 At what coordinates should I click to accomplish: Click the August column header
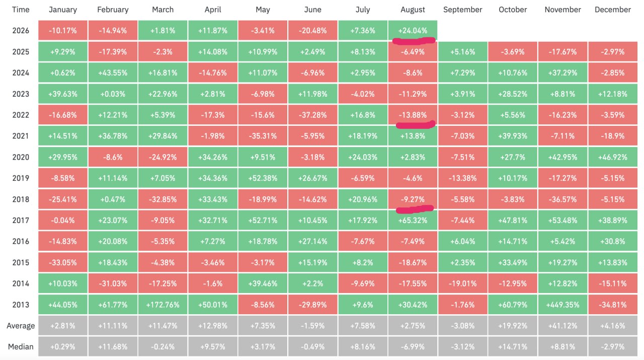pyautogui.click(x=413, y=10)
